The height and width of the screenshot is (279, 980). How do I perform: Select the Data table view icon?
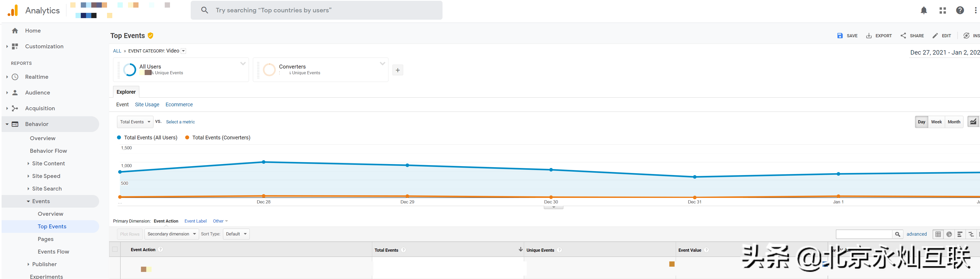pyautogui.click(x=938, y=234)
